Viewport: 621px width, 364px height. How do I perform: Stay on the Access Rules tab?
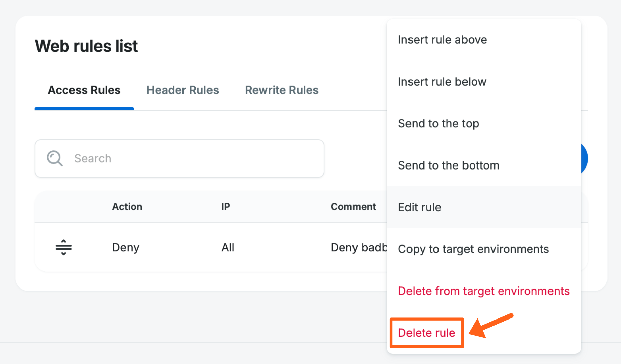click(84, 90)
